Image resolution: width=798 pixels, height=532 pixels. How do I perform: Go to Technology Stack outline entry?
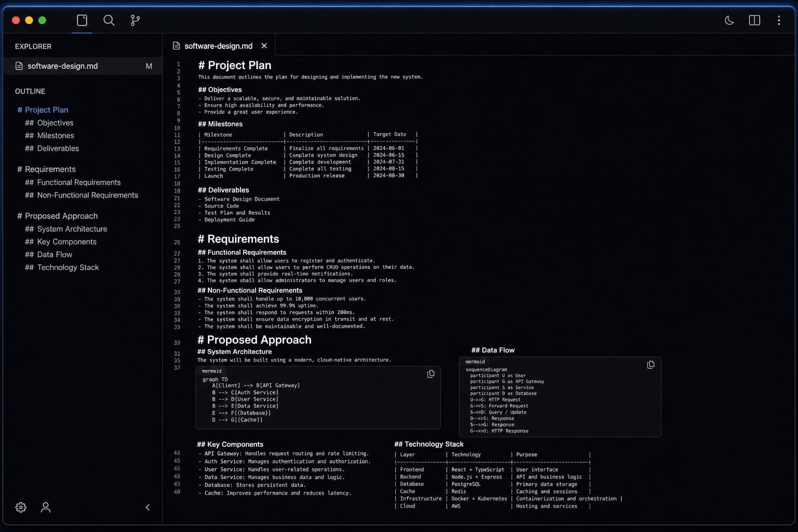(62, 268)
